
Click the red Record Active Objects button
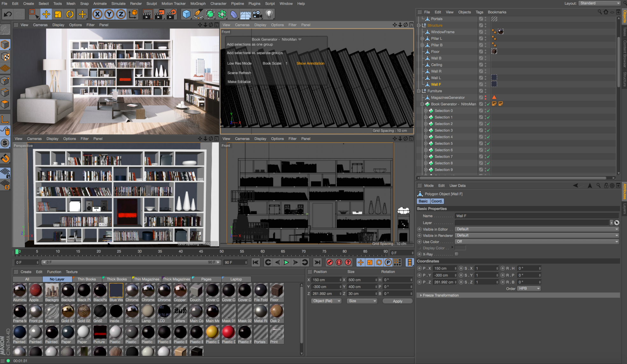[330, 262]
